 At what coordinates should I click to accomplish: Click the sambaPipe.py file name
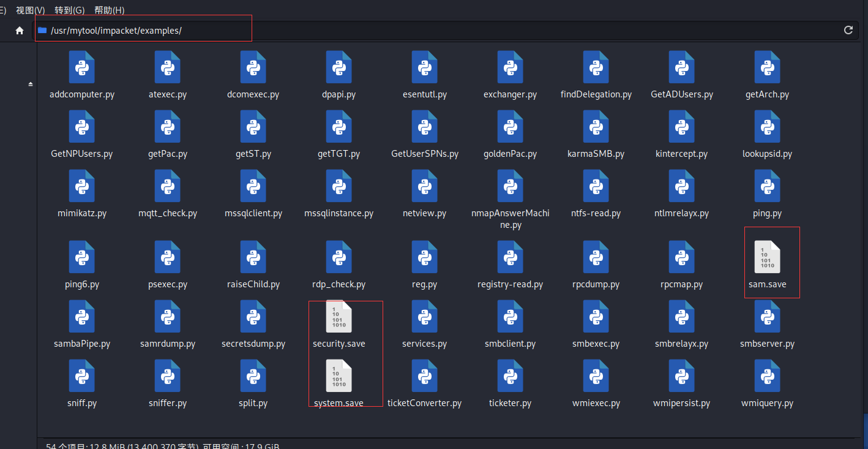pyautogui.click(x=82, y=344)
